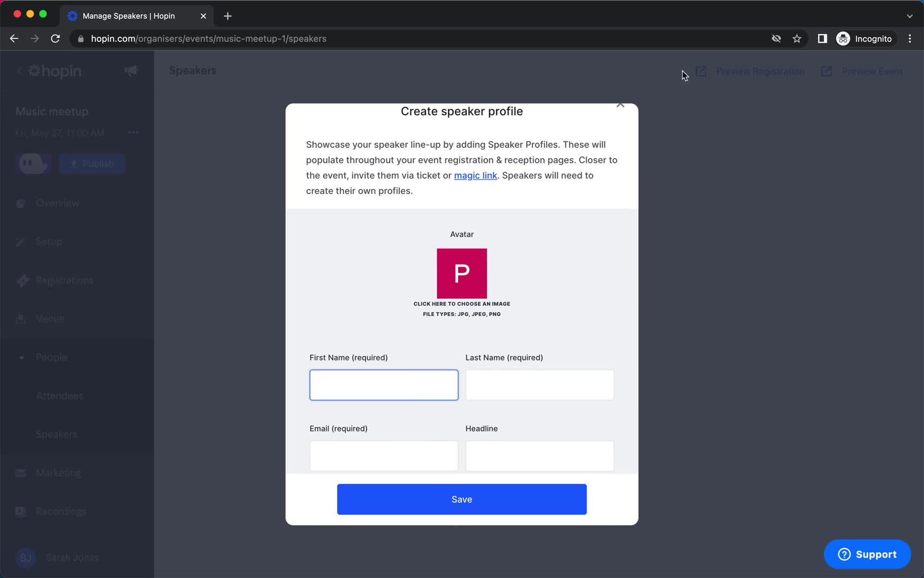The height and width of the screenshot is (578, 924).
Task: Open Marketing in the sidebar
Action: pyautogui.click(x=58, y=473)
